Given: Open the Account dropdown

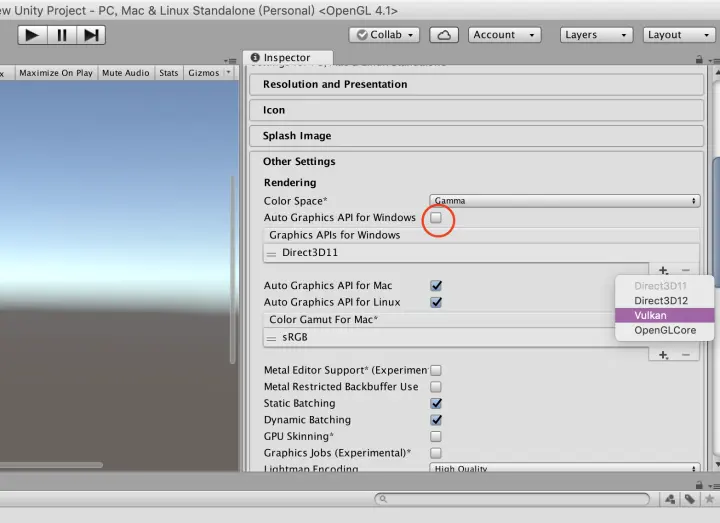Looking at the screenshot, I should [504, 35].
